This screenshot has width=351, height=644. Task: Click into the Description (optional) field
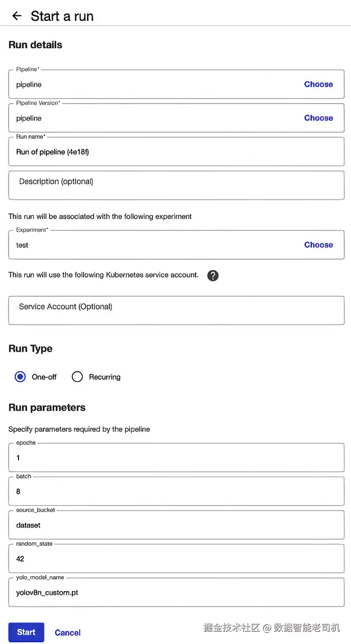[x=176, y=185]
